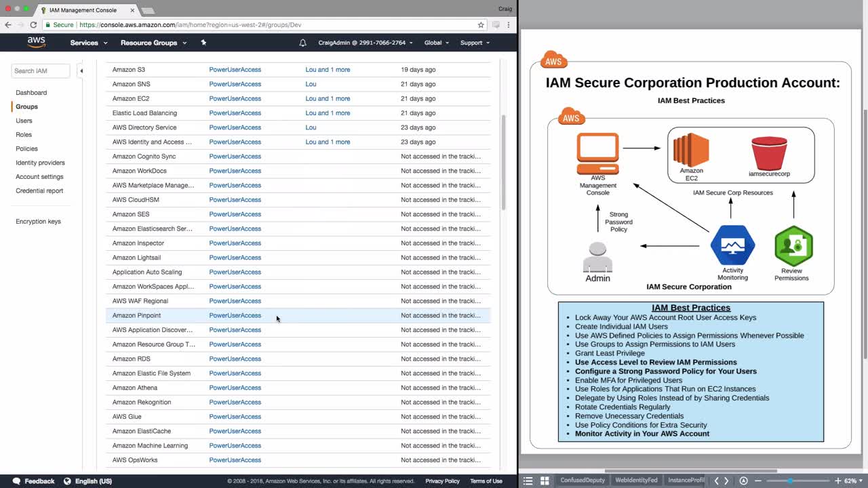Image resolution: width=868 pixels, height=488 pixels.
Task: Open the CraigAdmin account dropdown
Action: pyautogui.click(x=366, y=43)
